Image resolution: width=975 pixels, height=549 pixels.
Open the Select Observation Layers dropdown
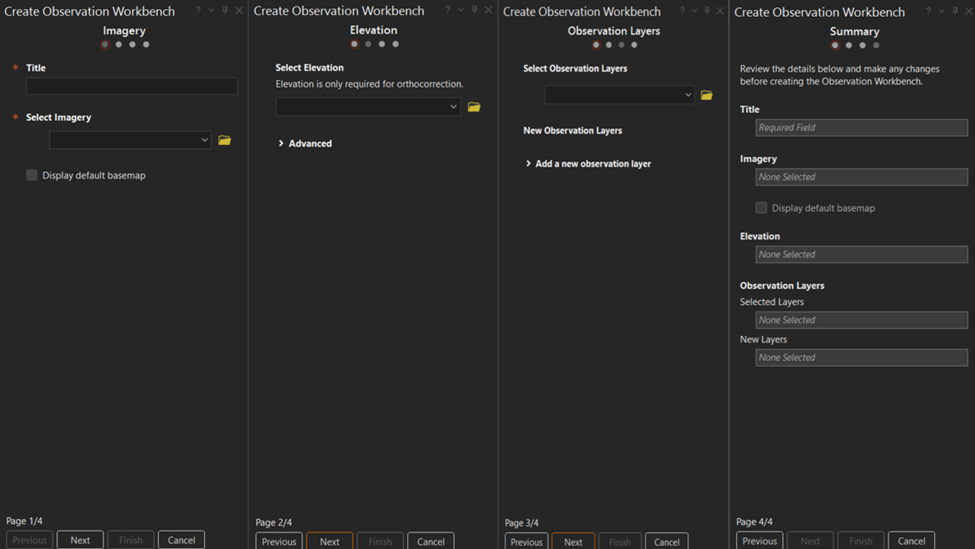point(619,95)
